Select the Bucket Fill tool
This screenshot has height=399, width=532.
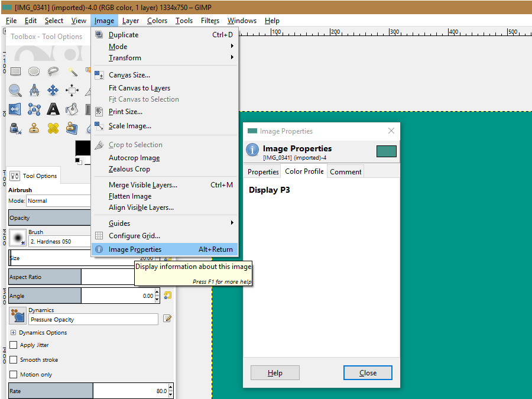tap(72, 109)
